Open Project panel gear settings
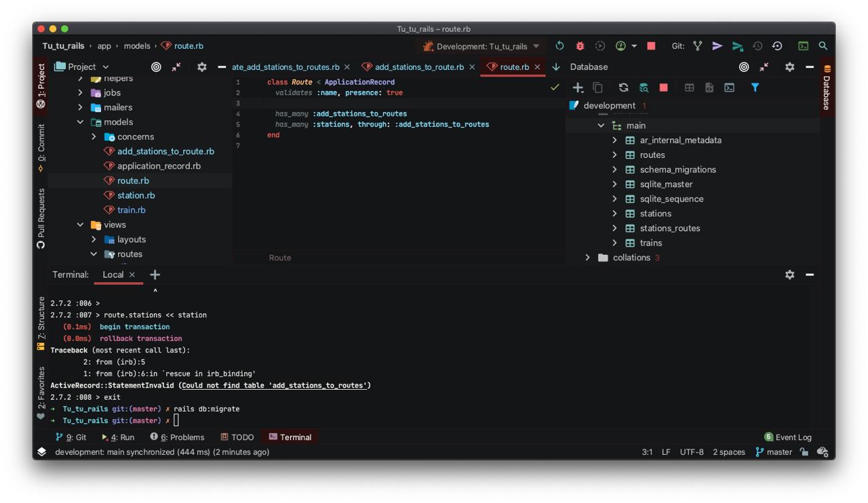 point(201,67)
